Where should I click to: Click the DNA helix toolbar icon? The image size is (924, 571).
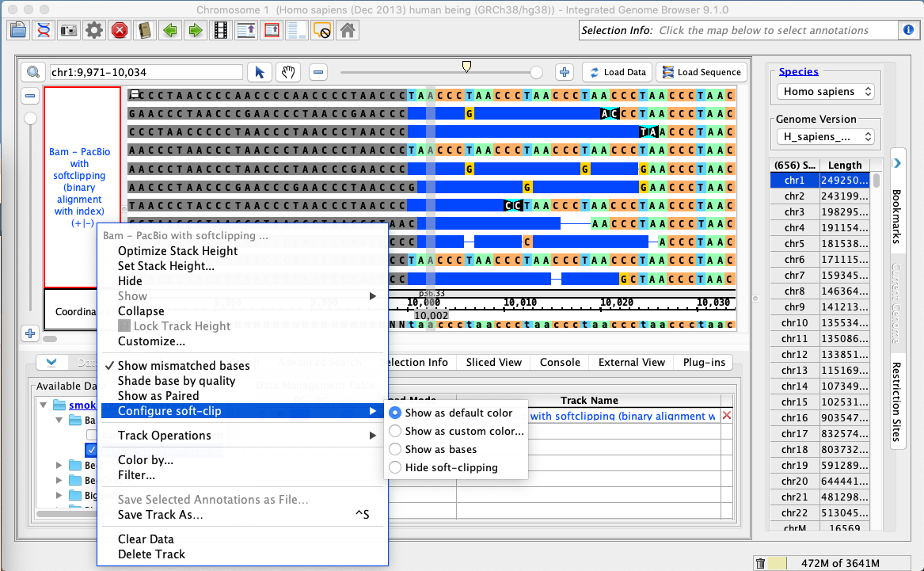(x=44, y=30)
